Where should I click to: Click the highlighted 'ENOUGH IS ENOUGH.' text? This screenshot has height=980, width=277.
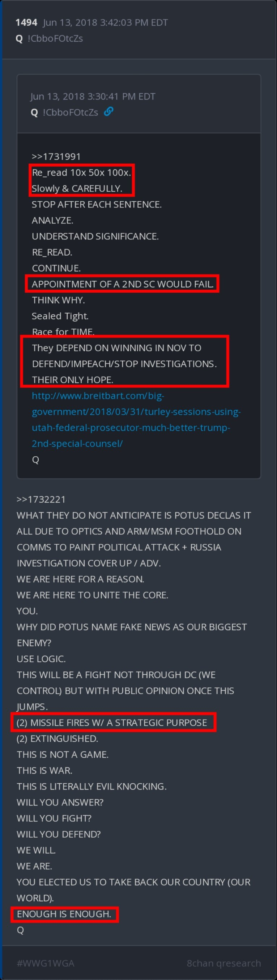[x=65, y=914]
